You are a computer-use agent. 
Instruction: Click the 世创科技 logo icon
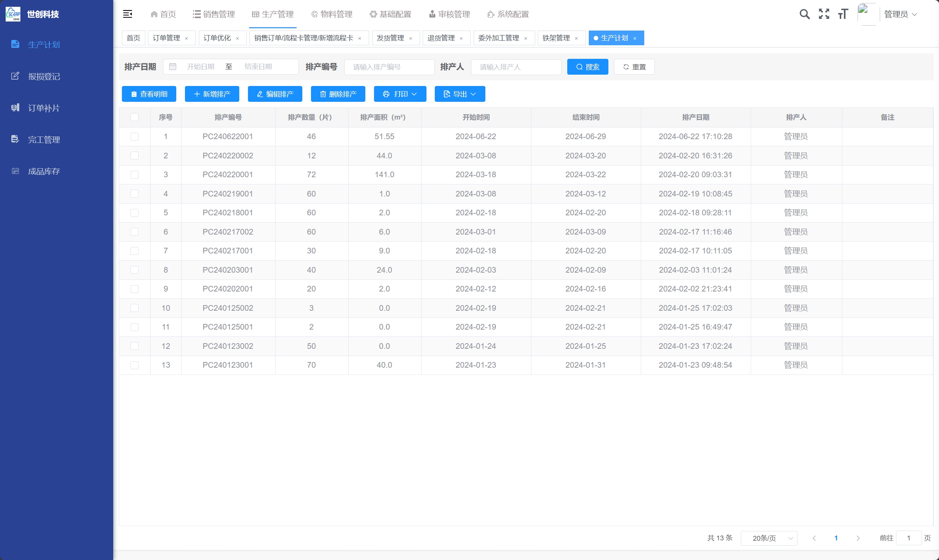tap(13, 14)
